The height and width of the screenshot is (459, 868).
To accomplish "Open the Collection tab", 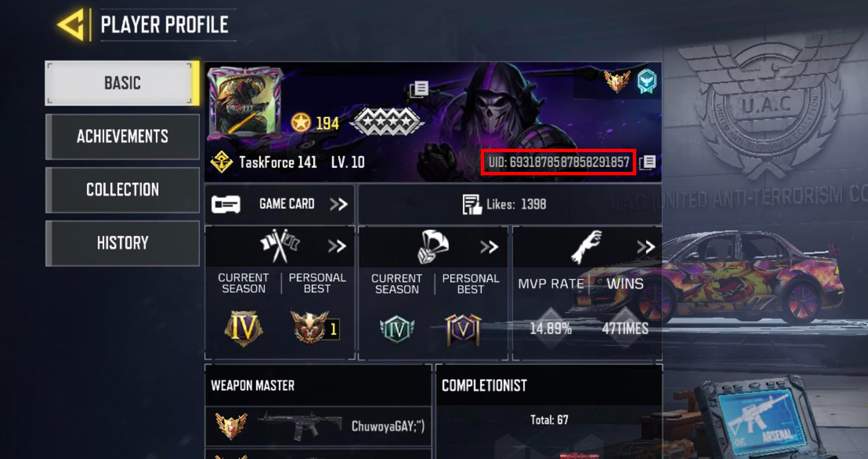I will coord(123,190).
